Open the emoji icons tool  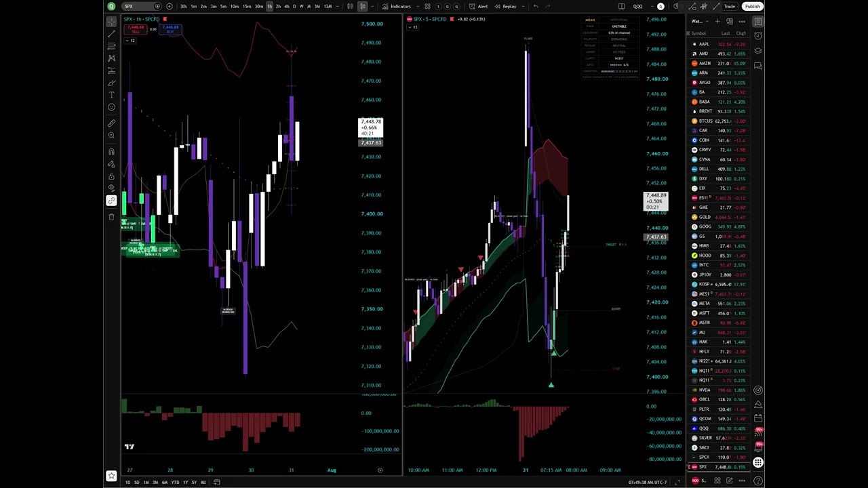(x=111, y=106)
